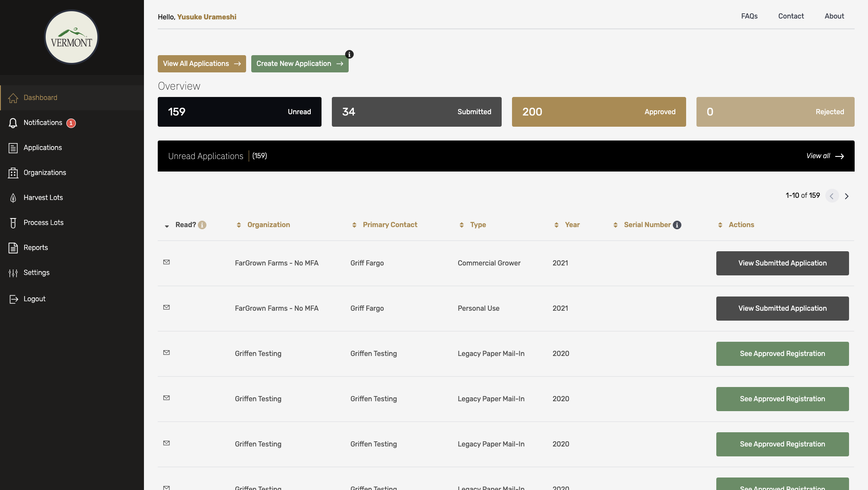
Task: Open Notifications in the sidebar
Action: click(x=72, y=123)
